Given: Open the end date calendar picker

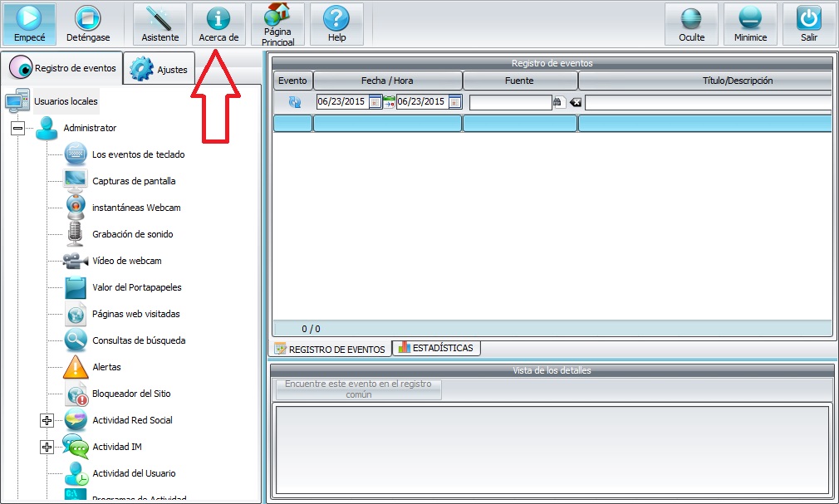Looking at the screenshot, I should coord(455,101).
